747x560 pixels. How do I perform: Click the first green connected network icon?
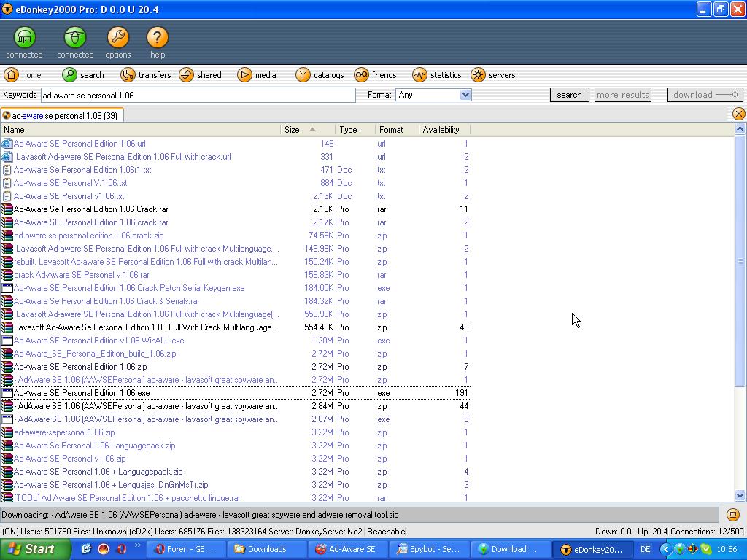[24, 37]
